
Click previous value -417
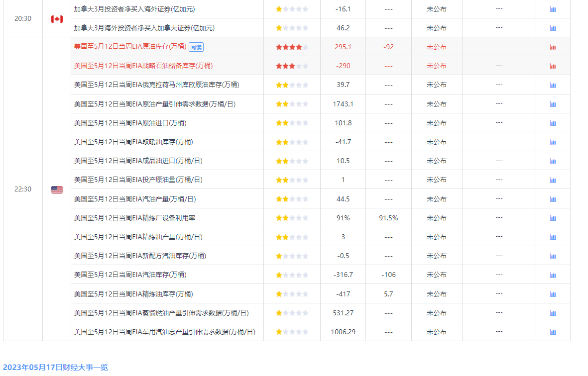343,294
